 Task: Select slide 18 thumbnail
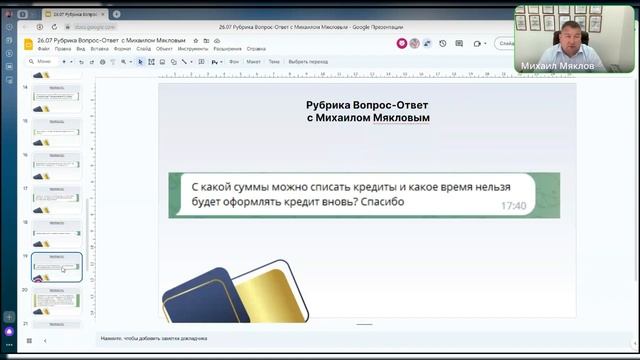pos(57,234)
